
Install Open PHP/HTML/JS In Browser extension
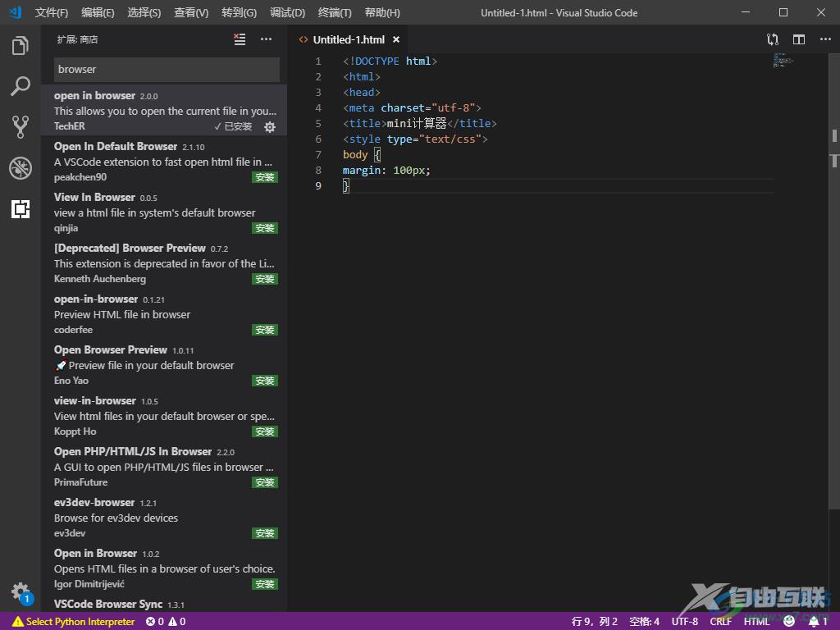tap(265, 482)
